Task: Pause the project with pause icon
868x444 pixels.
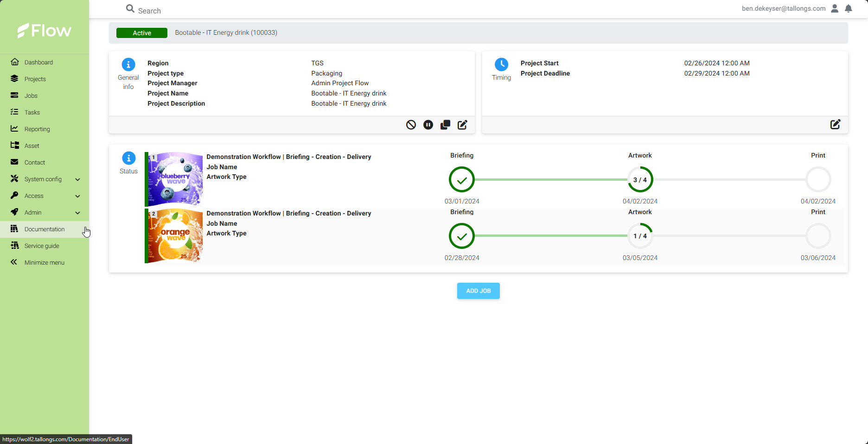Action: [428, 125]
